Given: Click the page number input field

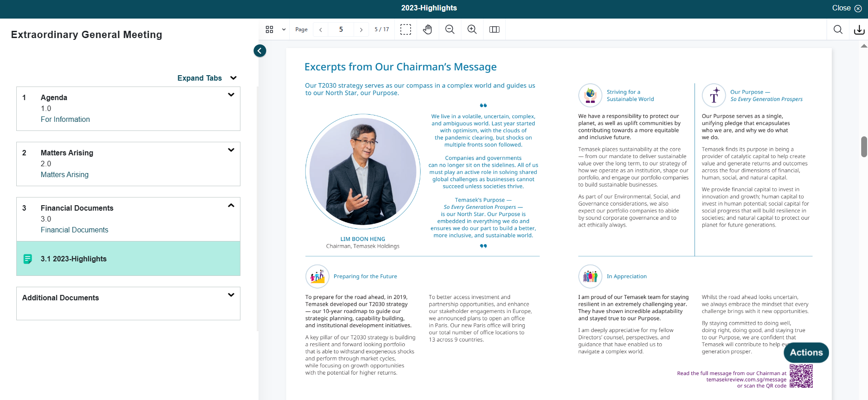Looking at the screenshot, I should pyautogui.click(x=341, y=29).
